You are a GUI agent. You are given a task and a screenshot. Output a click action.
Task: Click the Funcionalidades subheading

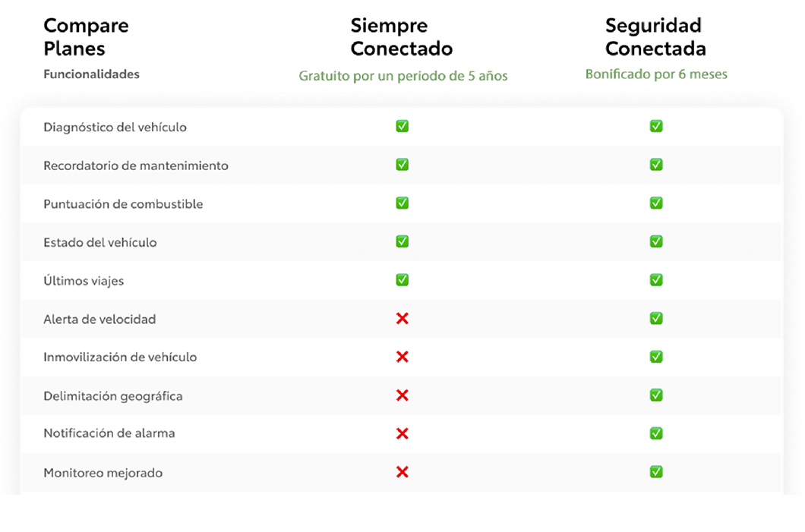91,74
